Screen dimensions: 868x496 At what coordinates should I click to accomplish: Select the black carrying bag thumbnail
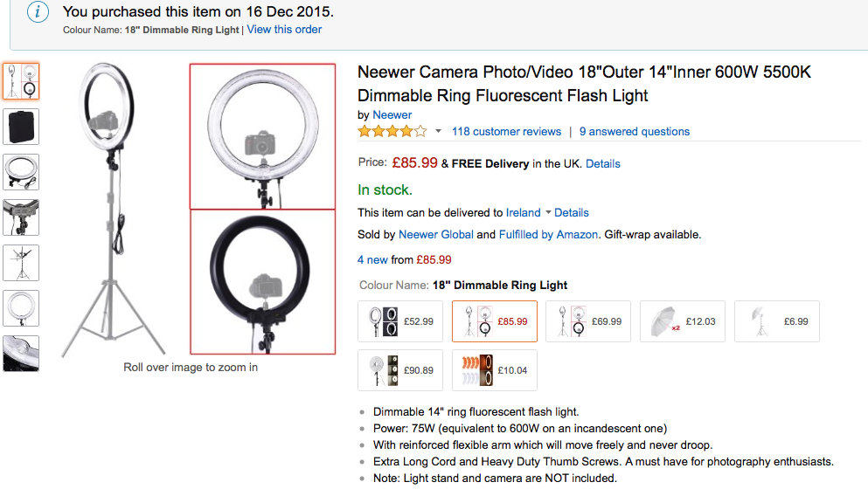pos(21,126)
